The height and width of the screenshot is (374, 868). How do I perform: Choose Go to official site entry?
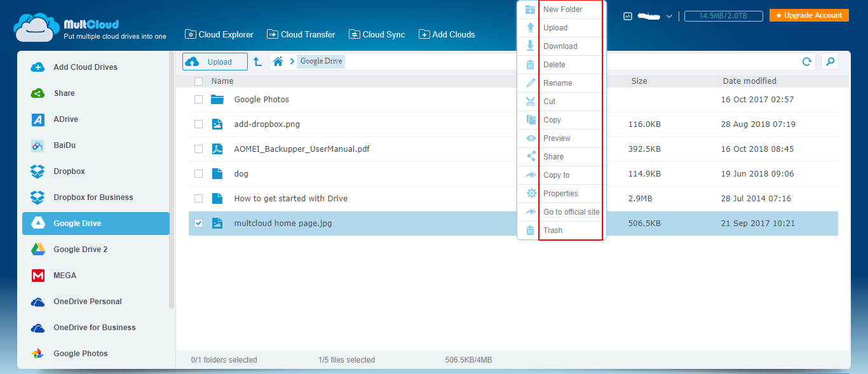click(x=562, y=212)
